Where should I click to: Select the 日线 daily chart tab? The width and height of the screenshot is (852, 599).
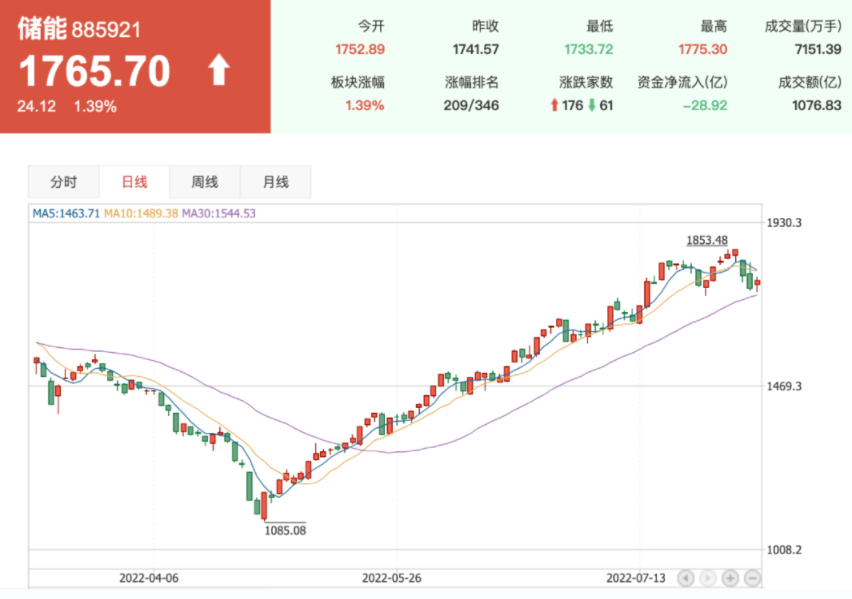coord(134,182)
